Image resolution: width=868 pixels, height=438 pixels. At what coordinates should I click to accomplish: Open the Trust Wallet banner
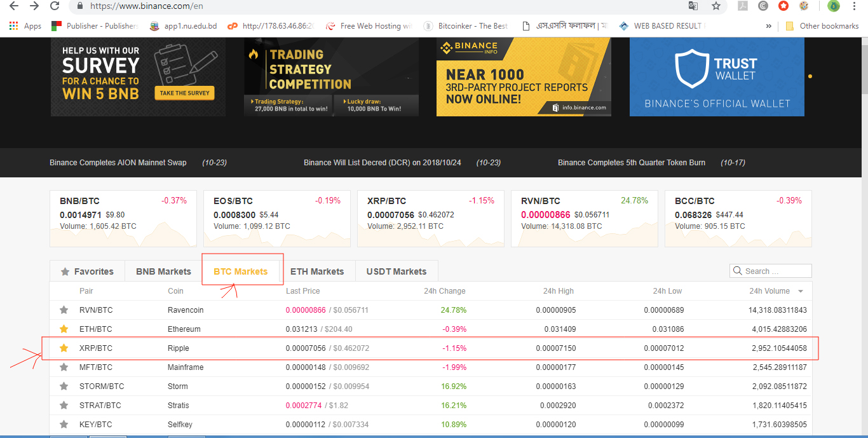[717, 76]
